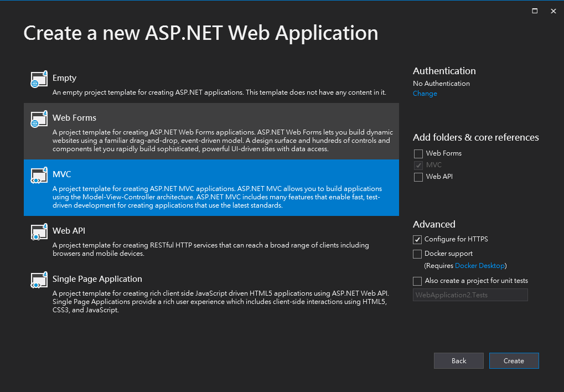Enable the Web Forms folder checkbox
The height and width of the screenshot is (392, 564).
tap(418, 153)
